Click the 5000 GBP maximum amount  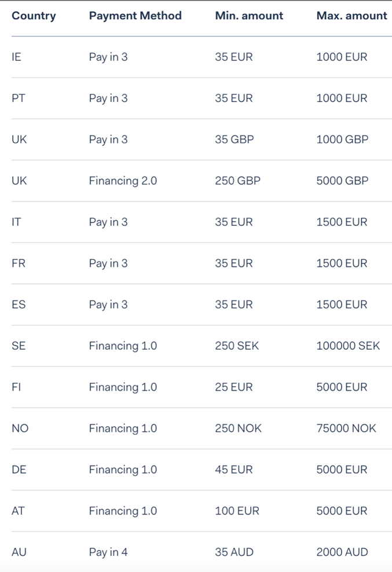click(342, 181)
